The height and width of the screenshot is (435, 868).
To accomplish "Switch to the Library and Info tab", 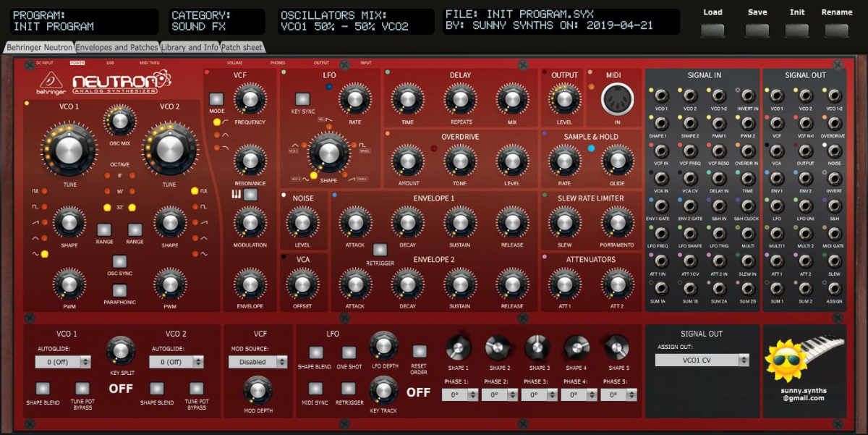I will tap(190, 47).
